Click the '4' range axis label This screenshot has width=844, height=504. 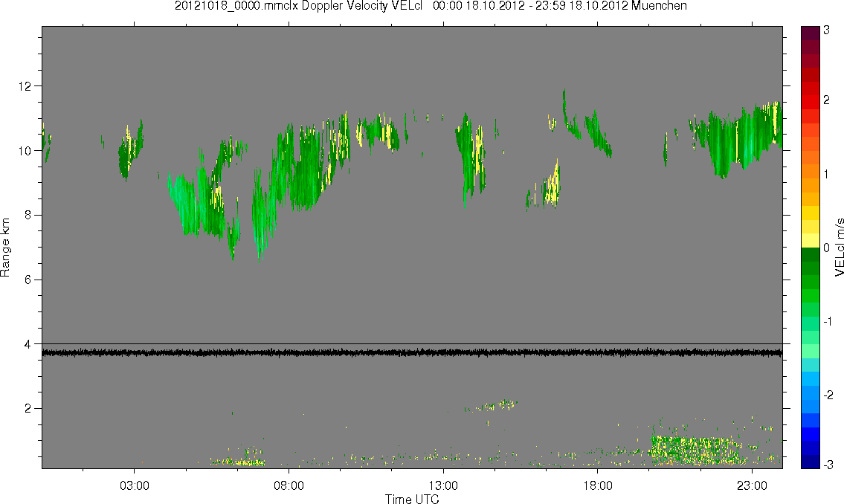click(x=29, y=344)
